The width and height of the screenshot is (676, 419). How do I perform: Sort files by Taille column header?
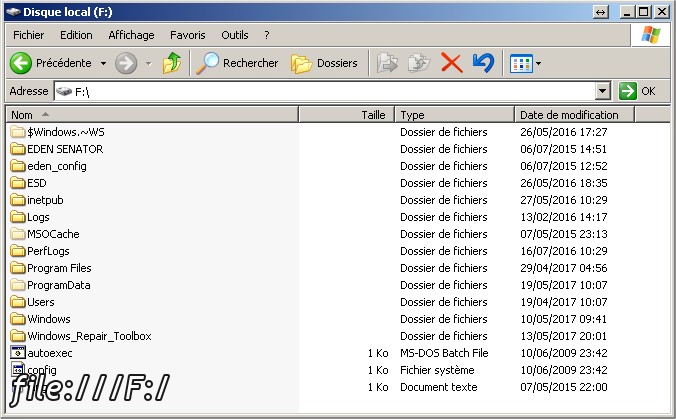coord(372,115)
